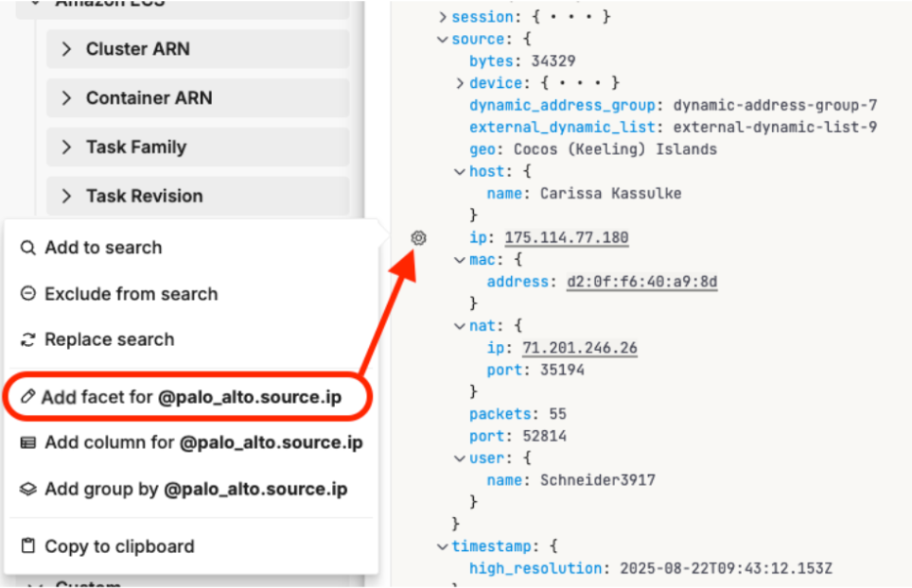This screenshot has height=588, width=912.
Task: Click the gear icon beside source ip
Action: coord(419,238)
